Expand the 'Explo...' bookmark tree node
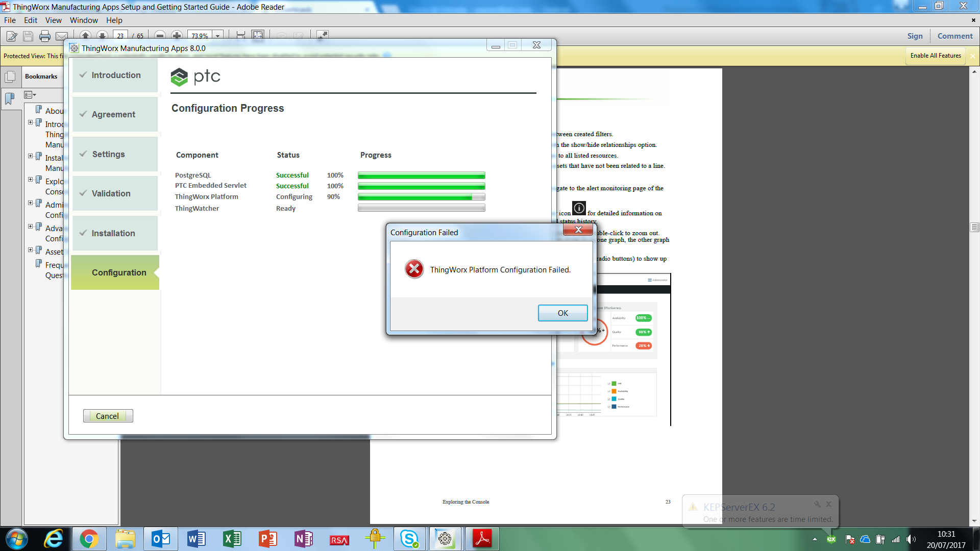Image resolution: width=980 pixels, height=551 pixels. click(30, 180)
